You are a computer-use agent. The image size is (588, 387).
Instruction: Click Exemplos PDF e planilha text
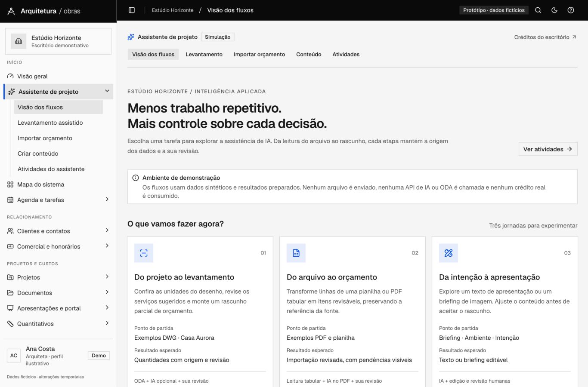coord(321,338)
